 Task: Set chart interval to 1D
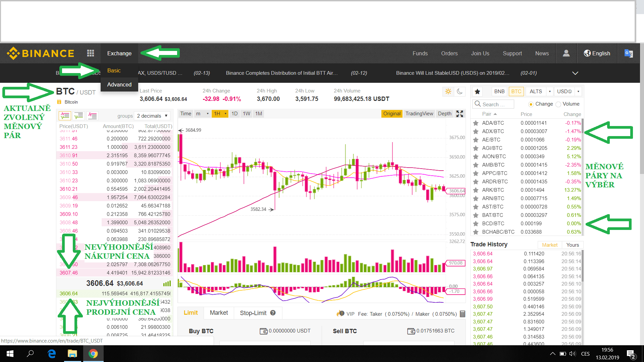point(234,114)
